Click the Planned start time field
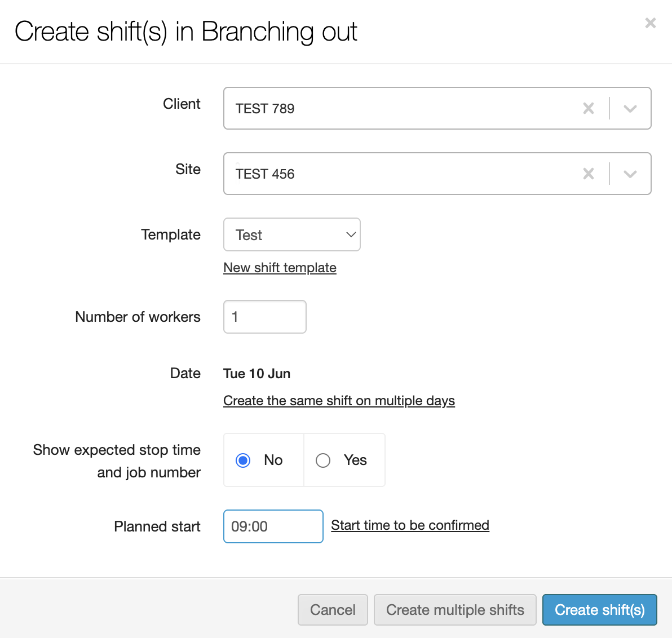This screenshot has height=638, width=672. 273,526
